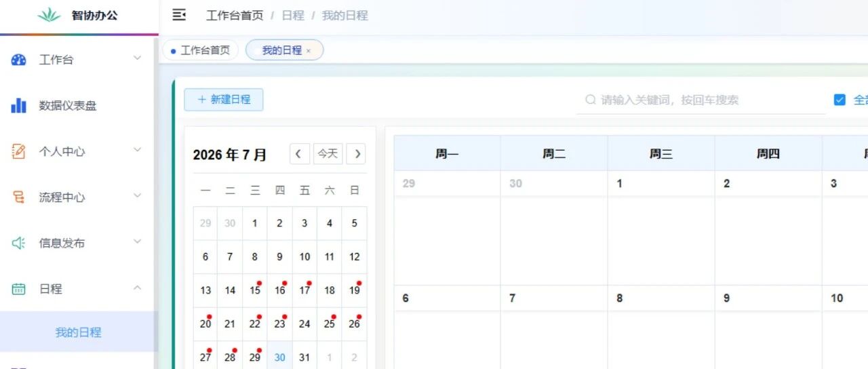Select day 19 in the mini calendar

click(355, 290)
